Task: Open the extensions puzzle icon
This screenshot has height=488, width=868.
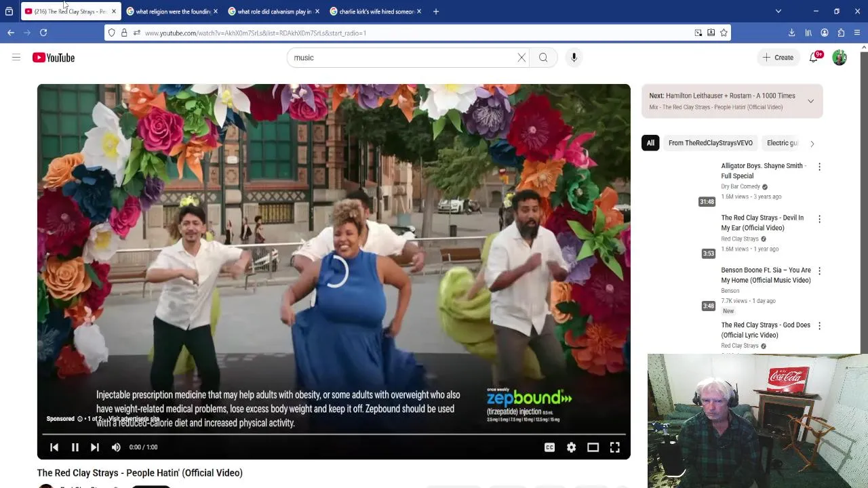Action: 841,33
